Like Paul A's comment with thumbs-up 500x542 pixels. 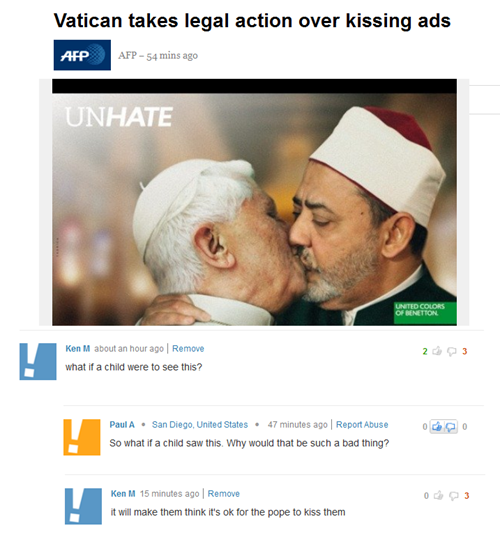[x=437, y=427]
